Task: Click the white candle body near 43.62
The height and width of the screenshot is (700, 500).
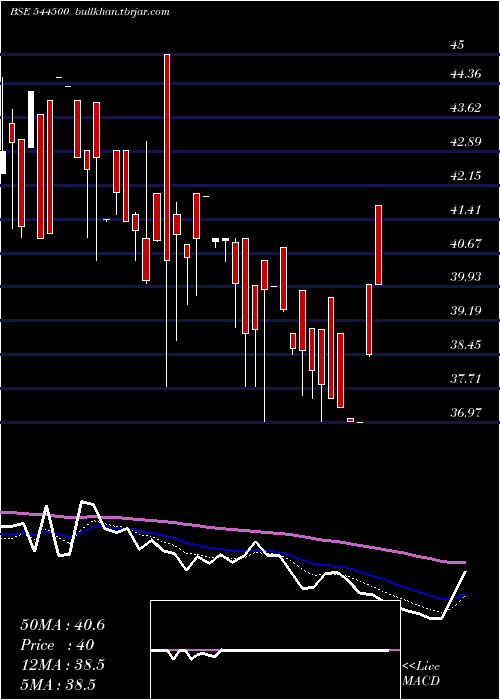Action: point(31,119)
